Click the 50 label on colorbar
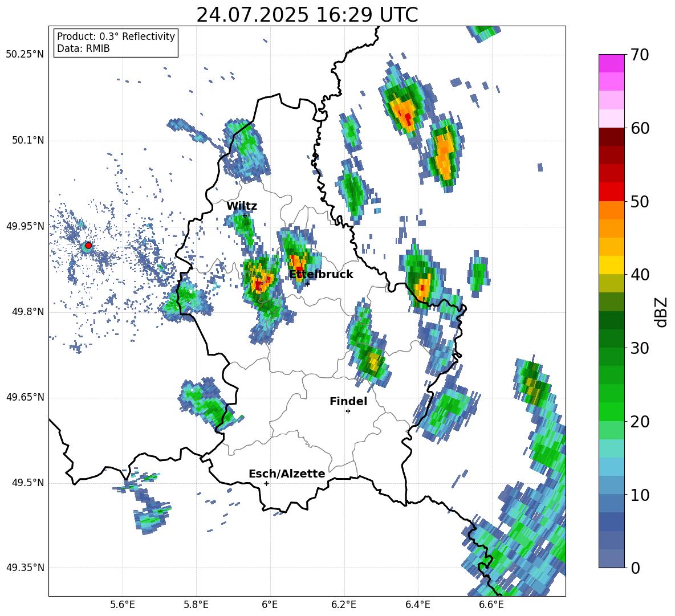Screen dimensions: 675x616 [640, 201]
